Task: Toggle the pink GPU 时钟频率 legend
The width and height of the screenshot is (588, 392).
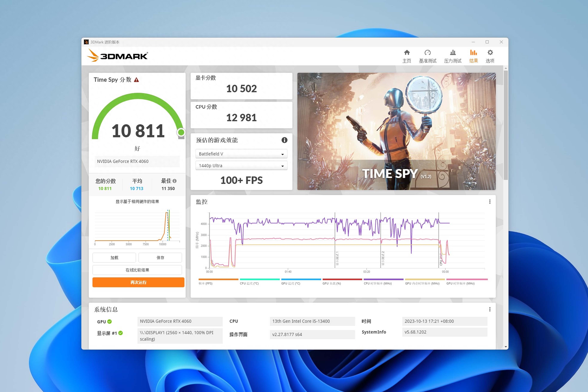Action: pyautogui.click(x=467, y=281)
